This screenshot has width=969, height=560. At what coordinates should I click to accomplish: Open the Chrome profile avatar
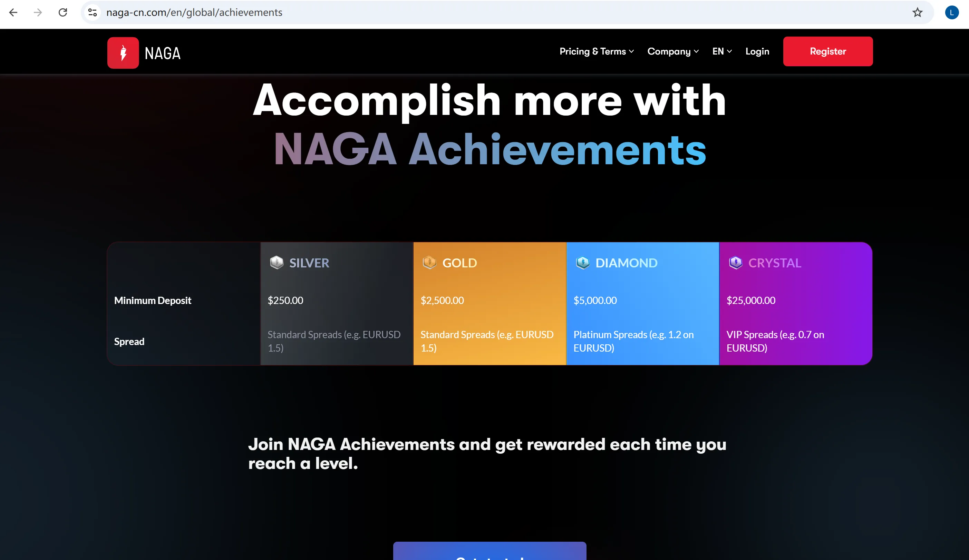click(951, 12)
